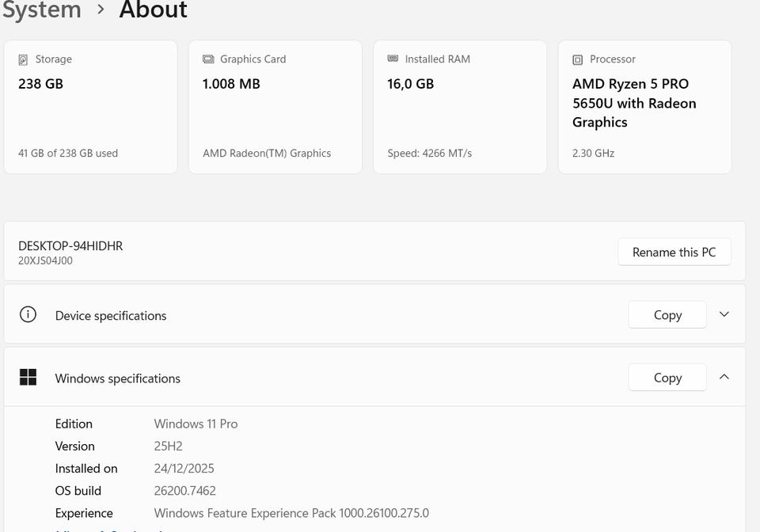Click the Installed RAM icon
The width and height of the screenshot is (760, 532).
pos(393,59)
